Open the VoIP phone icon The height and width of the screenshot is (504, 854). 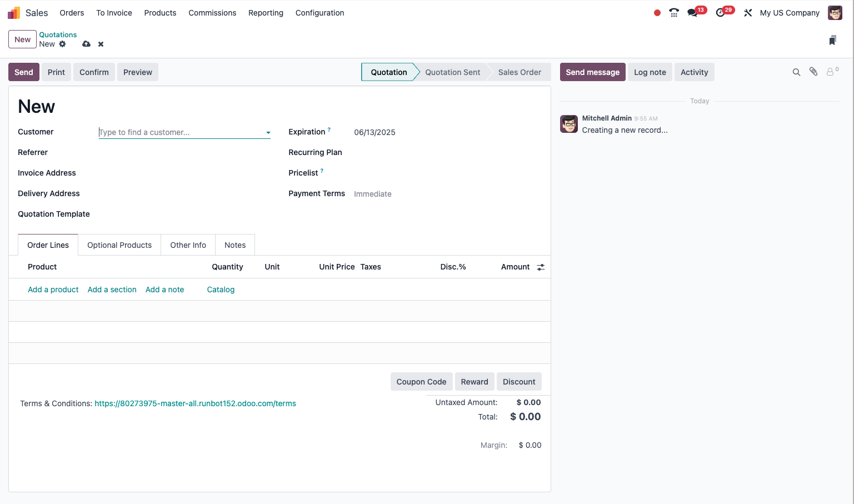tap(674, 13)
